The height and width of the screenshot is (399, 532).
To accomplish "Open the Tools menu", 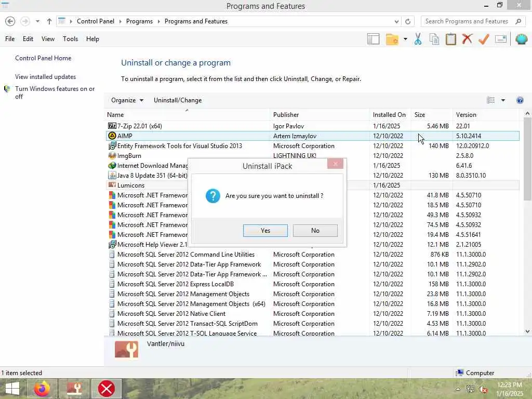I will tap(70, 39).
